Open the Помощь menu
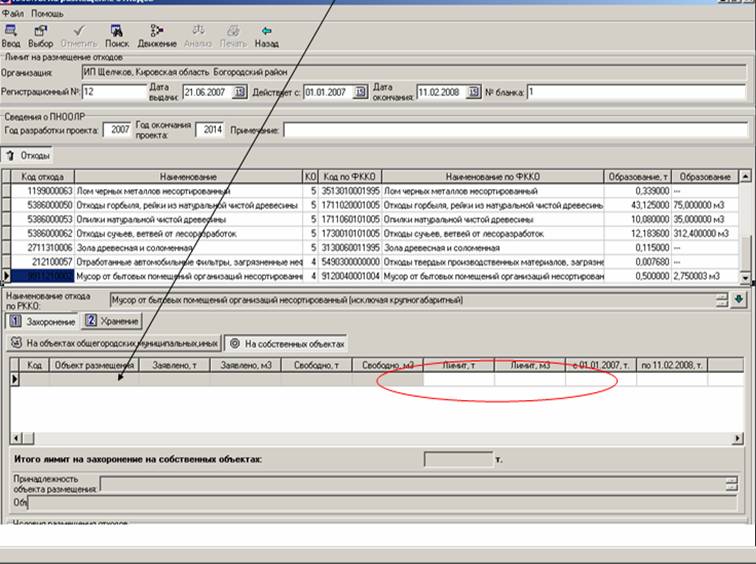Viewport: 756px width, 564px height. (47, 15)
